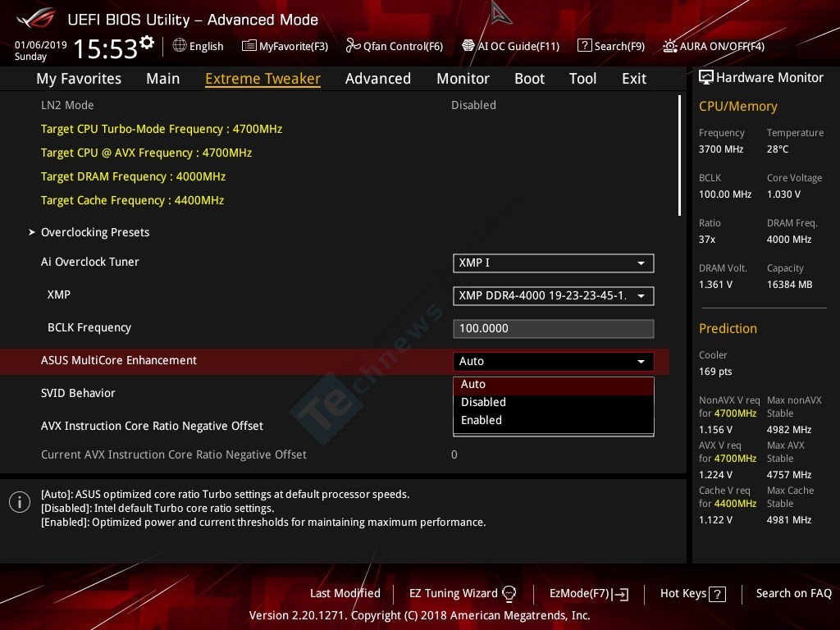The image size is (840, 630).
Task: Choose Enabled in the dropdown list
Action: [553, 420]
